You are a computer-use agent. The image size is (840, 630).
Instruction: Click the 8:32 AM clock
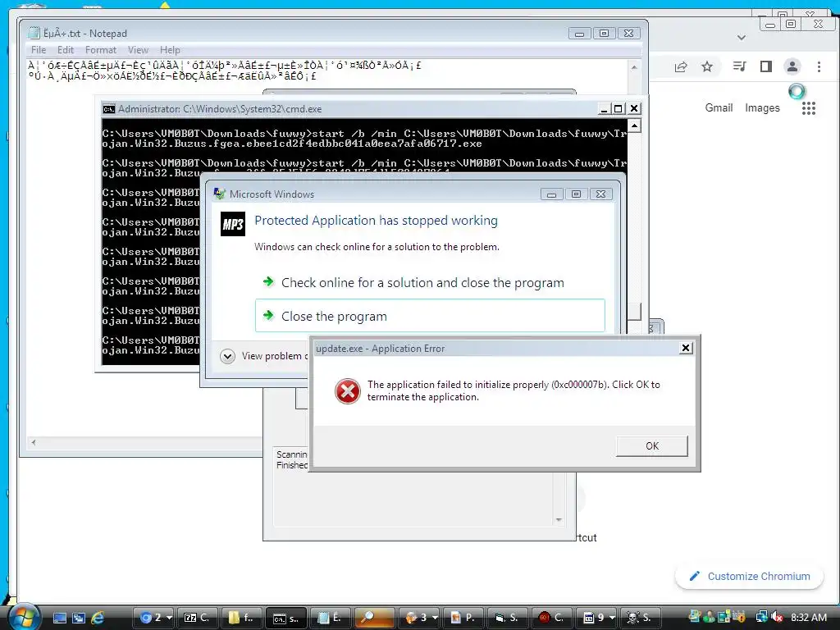[808, 618]
